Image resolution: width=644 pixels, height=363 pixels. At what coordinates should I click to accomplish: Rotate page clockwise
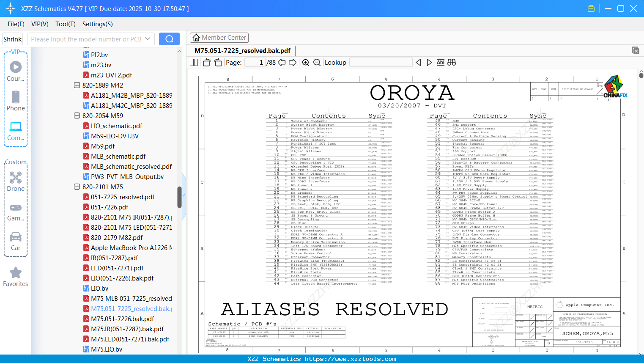tap(218, 63)
